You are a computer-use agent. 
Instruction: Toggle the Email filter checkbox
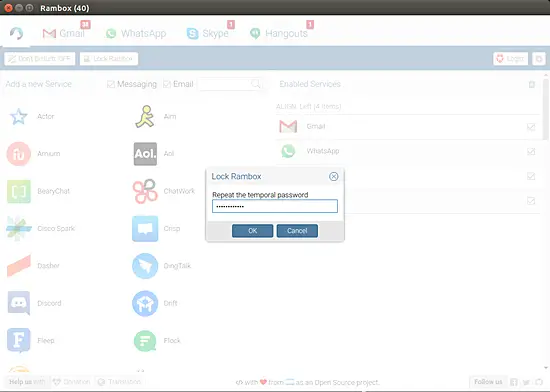click(167, 84)
